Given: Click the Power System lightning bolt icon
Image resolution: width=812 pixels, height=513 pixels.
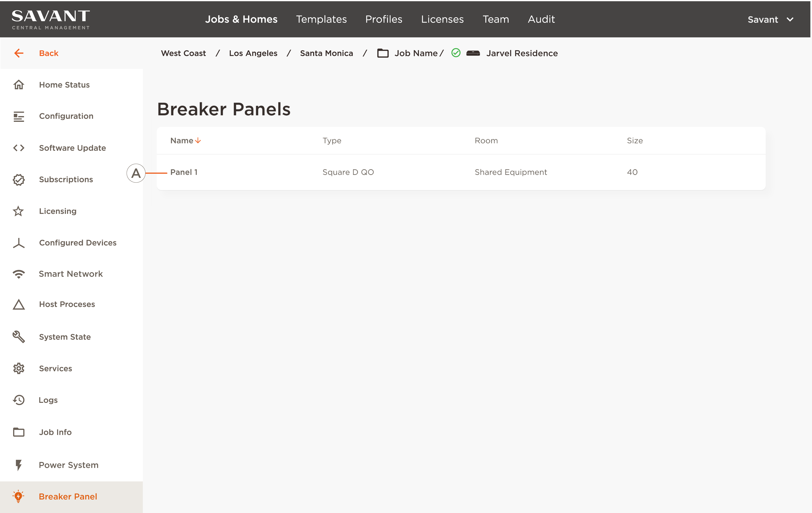Looking at the screenshot, I should (x=19, y=465).
